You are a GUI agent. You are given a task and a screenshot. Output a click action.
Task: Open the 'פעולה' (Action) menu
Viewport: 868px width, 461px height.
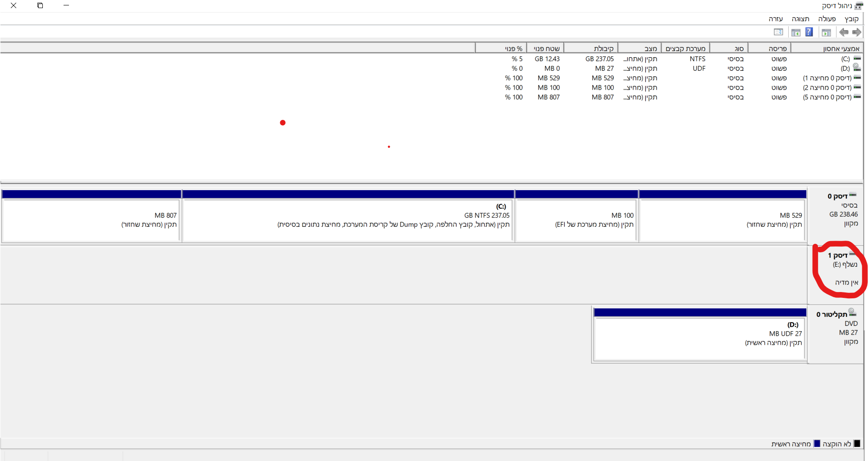pyautogui.click(x=827, y=19)
